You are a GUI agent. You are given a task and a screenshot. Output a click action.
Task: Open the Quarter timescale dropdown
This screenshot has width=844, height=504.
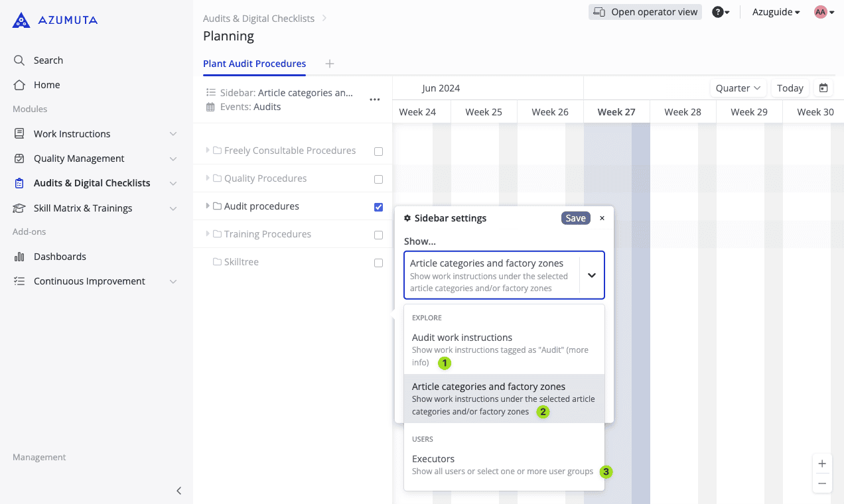point(738,88)
